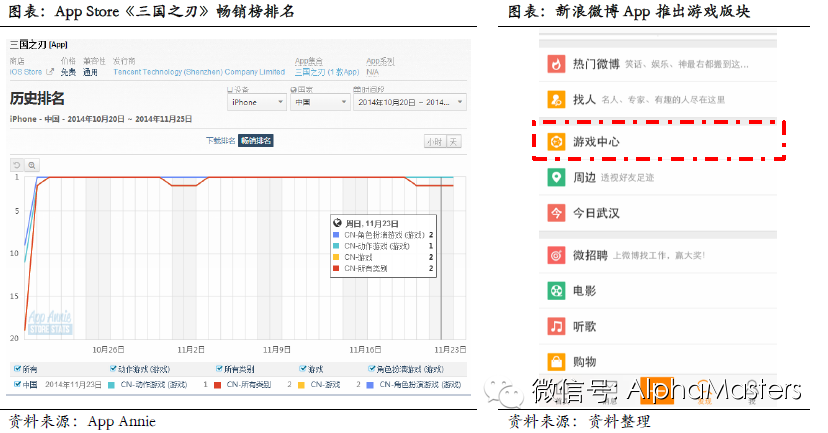
Task: Toggle the 所有类别 checkbox
Action: point(220,369)
